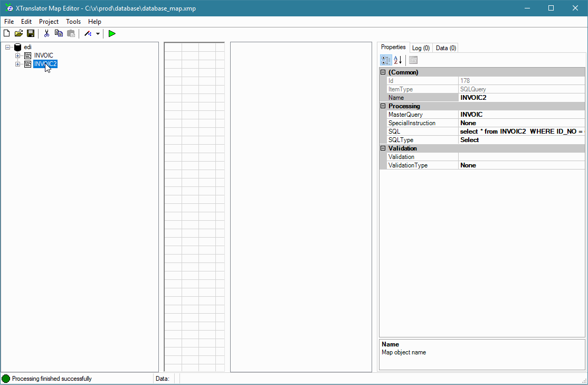The image size is (588, 385).
Task: Collapse the edi tree node
Action: 7,48
